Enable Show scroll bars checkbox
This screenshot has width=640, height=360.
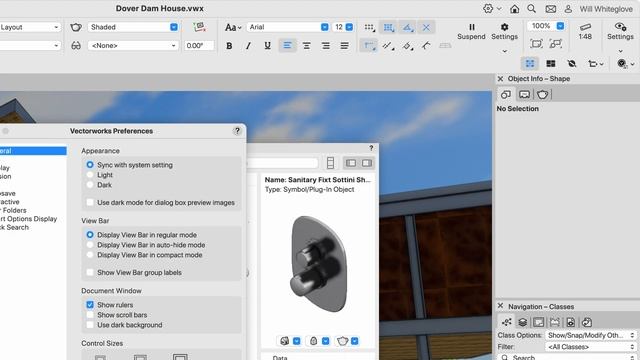pyautogui.click(x=90, y=315)
